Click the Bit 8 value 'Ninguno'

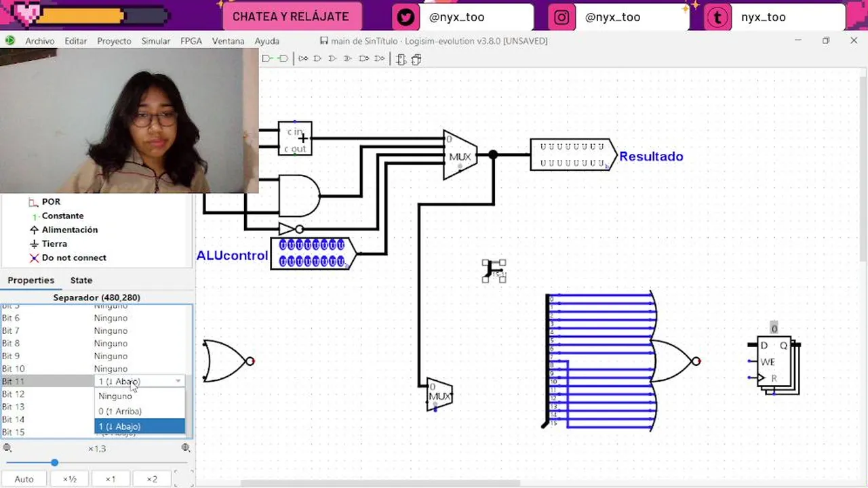(111, 343)
